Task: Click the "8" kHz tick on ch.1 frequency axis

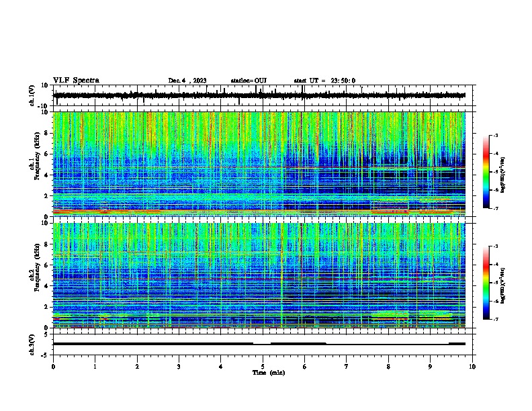Action: pos(46,133)
